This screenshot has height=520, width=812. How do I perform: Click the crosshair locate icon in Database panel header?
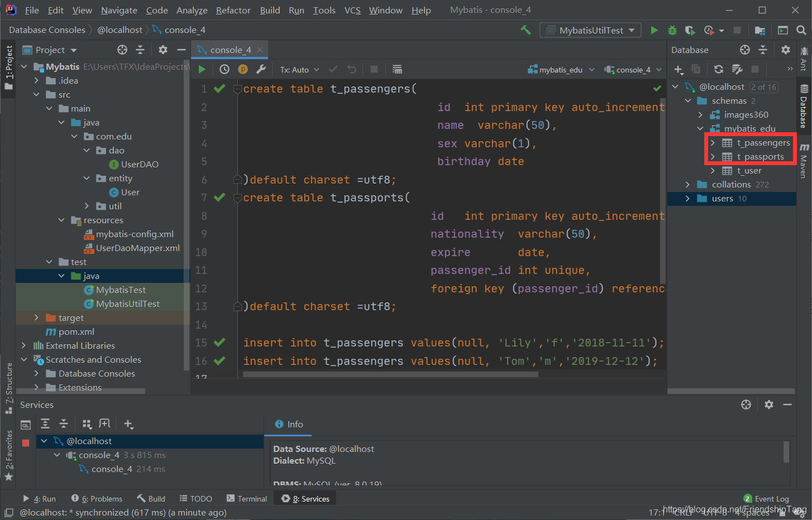(x=745, y=50)
